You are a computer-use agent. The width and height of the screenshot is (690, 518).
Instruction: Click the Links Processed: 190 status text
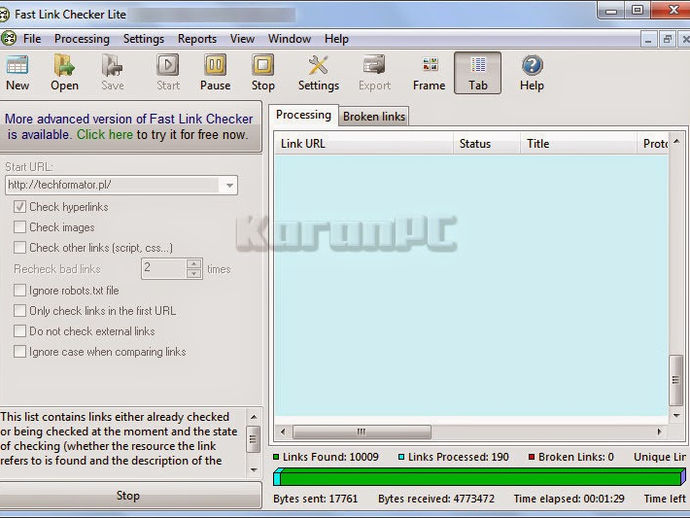tap(458, 457)
